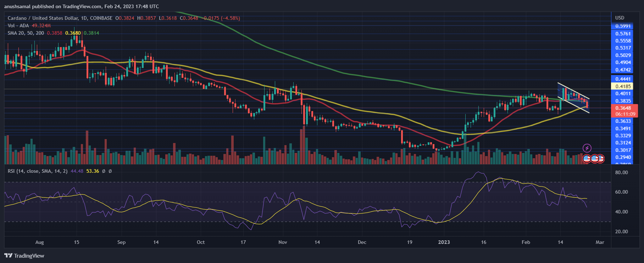Viewport: 644px width, 263px height.
Task: Click the 15 date label after Aug
Action: (x=77, y=242)
